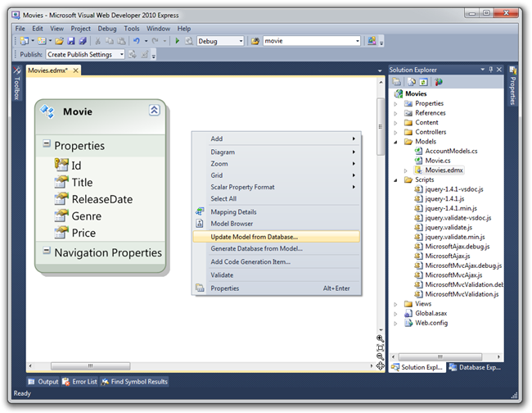Collapse the Models folder node

[396, 142]
